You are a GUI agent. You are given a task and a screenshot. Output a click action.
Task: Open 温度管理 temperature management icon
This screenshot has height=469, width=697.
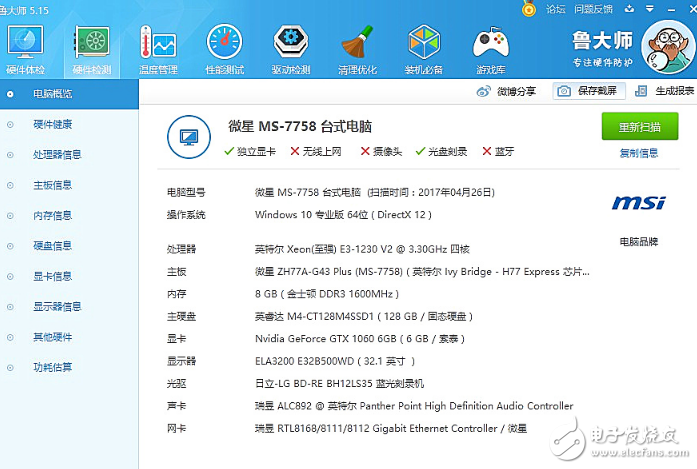click(158, 50)
